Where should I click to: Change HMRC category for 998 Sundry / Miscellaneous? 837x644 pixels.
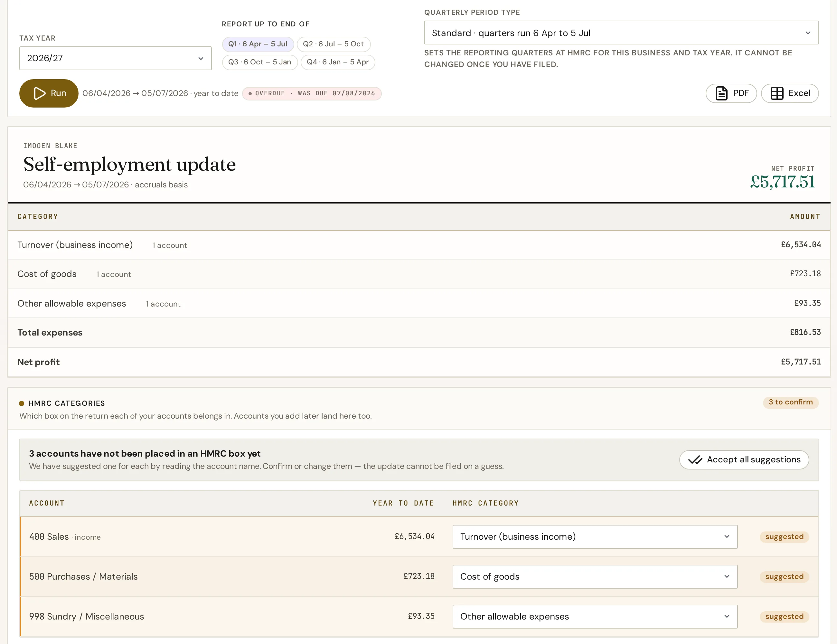pos(595,616)
